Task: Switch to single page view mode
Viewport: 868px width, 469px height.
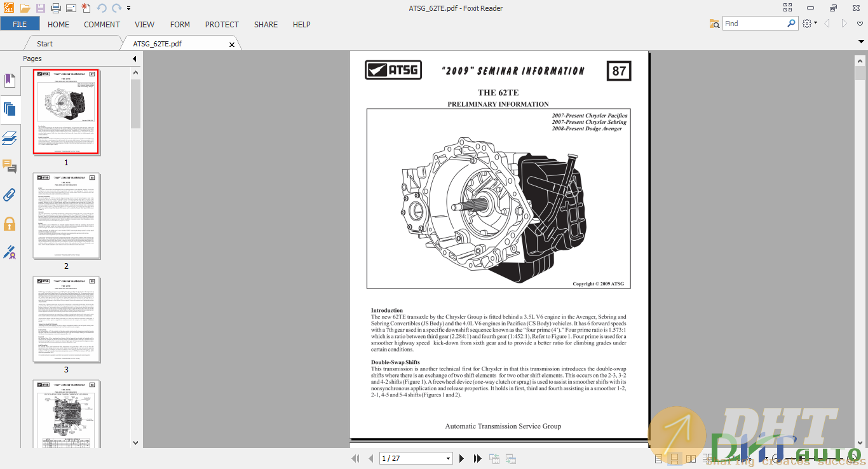Action: [x=658, y=458]
